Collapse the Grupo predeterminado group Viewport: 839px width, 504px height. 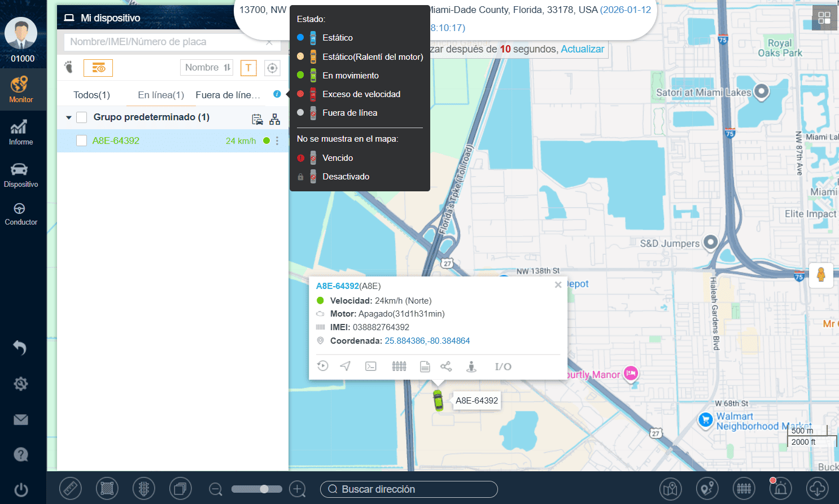pos(69,117)
